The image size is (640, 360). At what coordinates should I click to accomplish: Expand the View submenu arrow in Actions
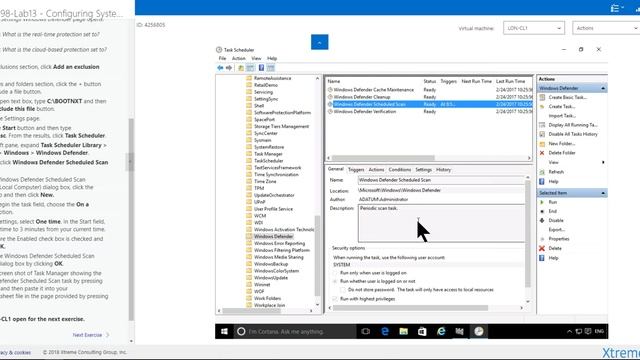click(603, 162)
